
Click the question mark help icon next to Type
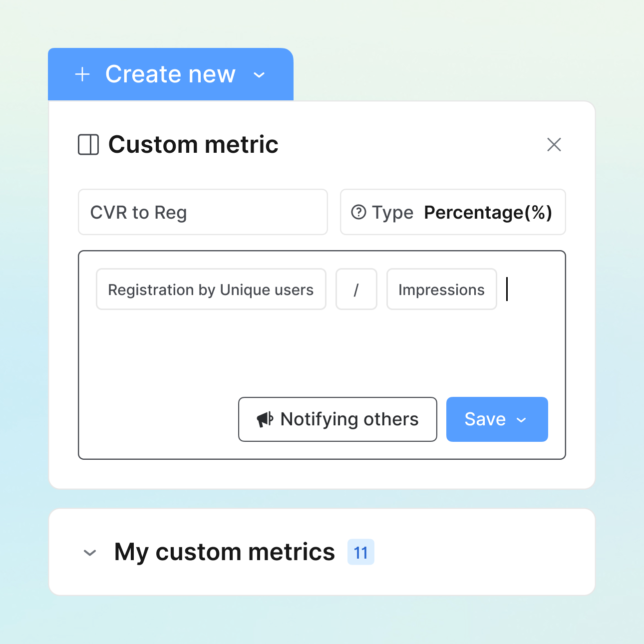359,212
